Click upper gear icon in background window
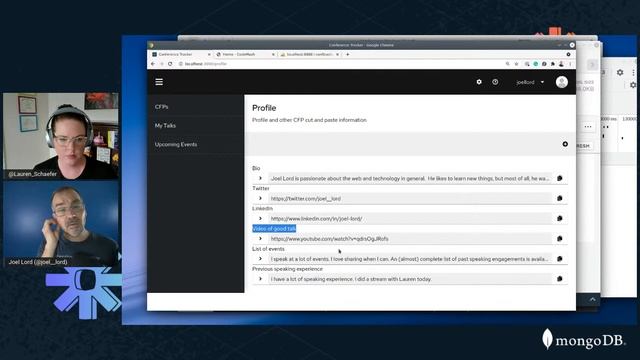The width and height of the screenshot is (640, 360). pos(620,72)
